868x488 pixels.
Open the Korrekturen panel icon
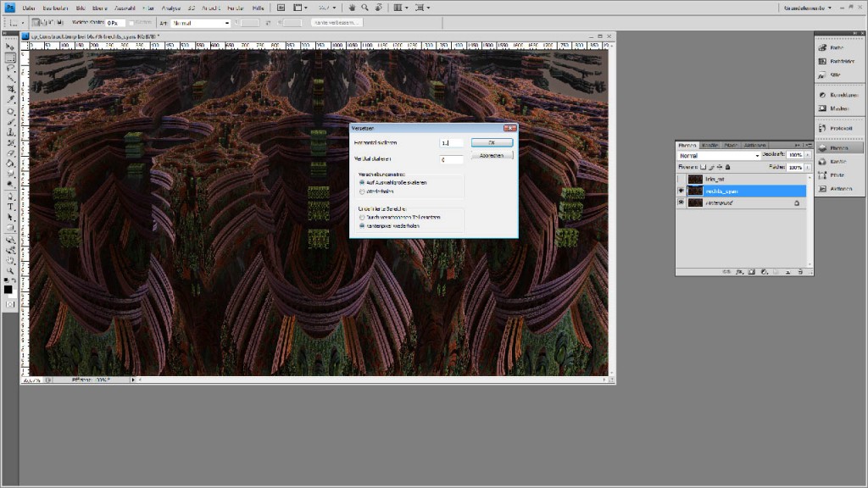(x=839, y=96)
